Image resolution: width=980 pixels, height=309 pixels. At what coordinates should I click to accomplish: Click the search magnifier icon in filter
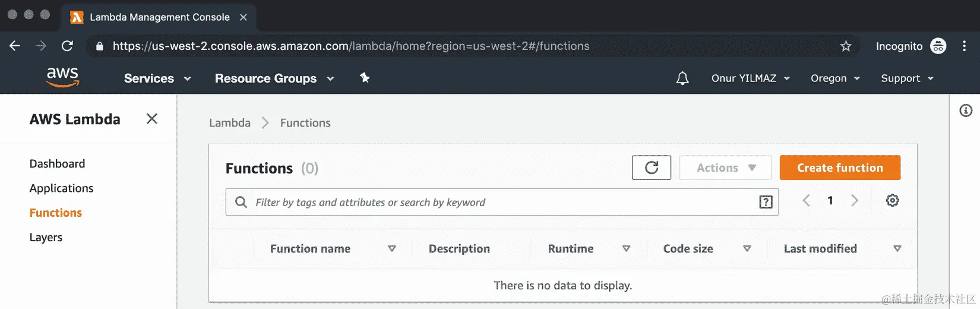[x=241, y=202]
